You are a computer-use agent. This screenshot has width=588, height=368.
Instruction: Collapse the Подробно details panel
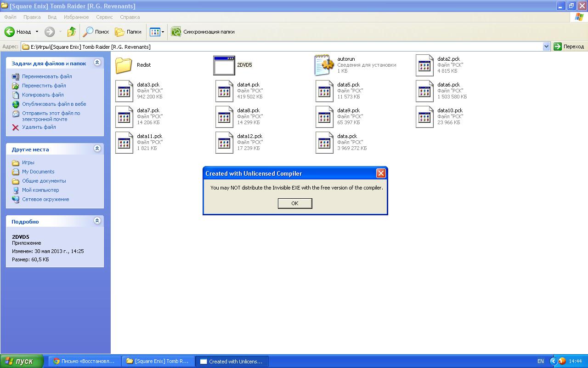(x=97, y=221)
